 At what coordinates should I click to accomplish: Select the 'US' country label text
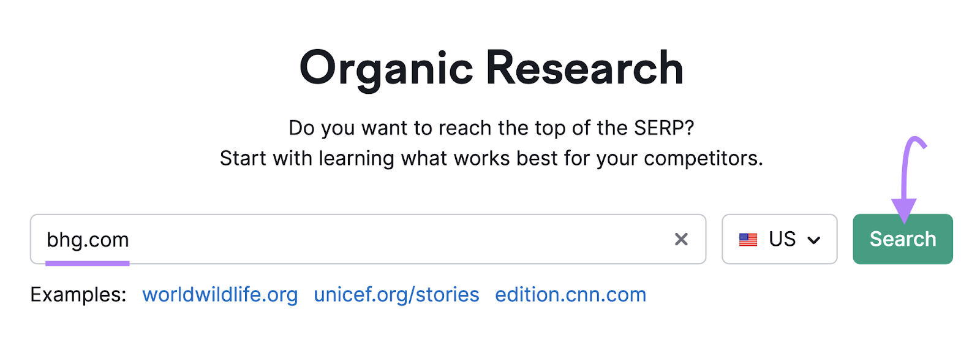point(782,239)
